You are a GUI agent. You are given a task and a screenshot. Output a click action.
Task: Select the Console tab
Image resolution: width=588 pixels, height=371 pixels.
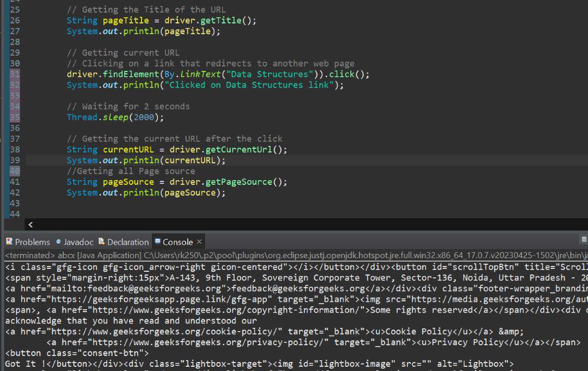(x=178, y=242)
